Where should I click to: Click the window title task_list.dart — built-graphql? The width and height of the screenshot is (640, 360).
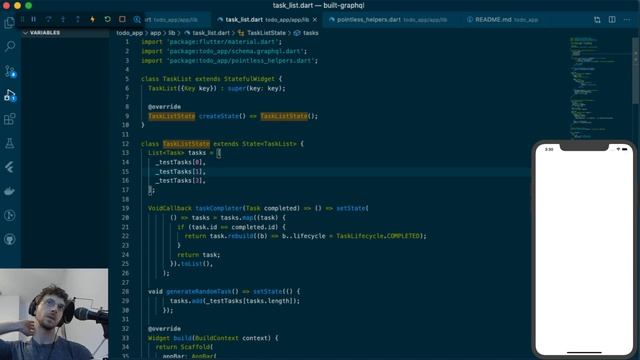tap(318, 5)
